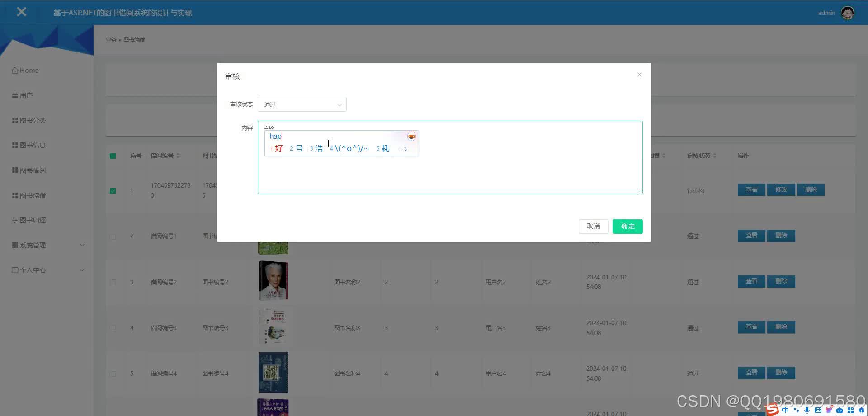This screenshot has height=416, width=868.
Task: Open the 图书借阅 sidebar item
Action: pos(29,170)
